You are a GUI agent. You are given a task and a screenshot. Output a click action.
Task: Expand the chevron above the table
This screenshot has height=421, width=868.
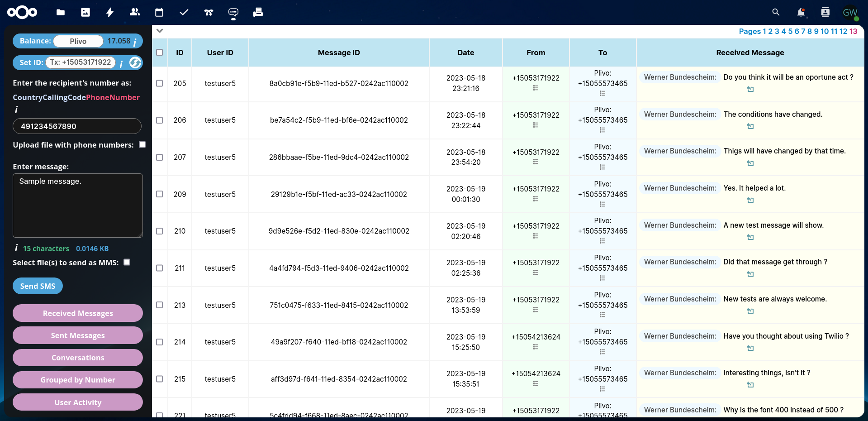(160, 31)
